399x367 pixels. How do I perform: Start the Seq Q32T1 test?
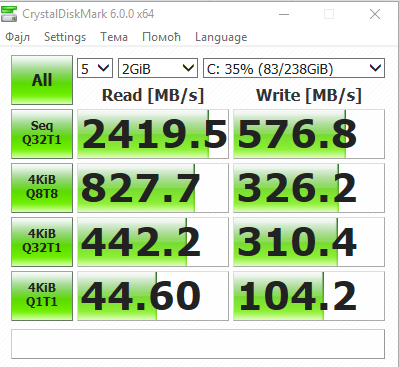coord(42,134)
